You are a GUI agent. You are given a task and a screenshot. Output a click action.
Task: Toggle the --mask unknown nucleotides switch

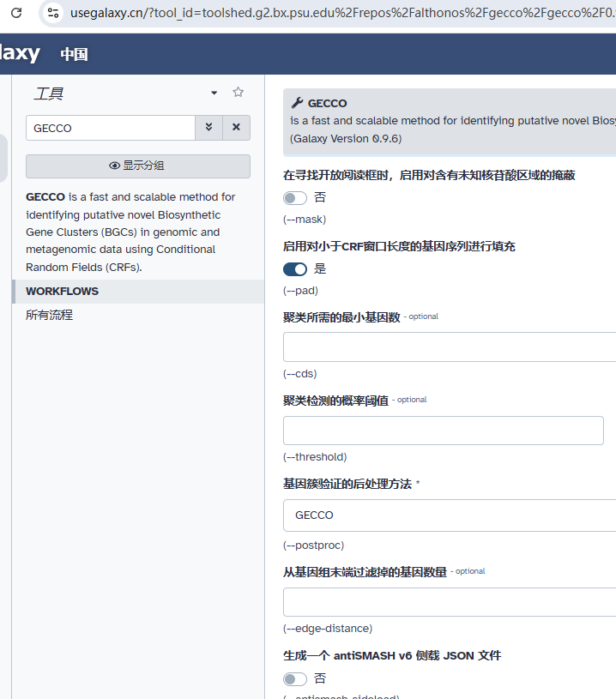(295, 198)
